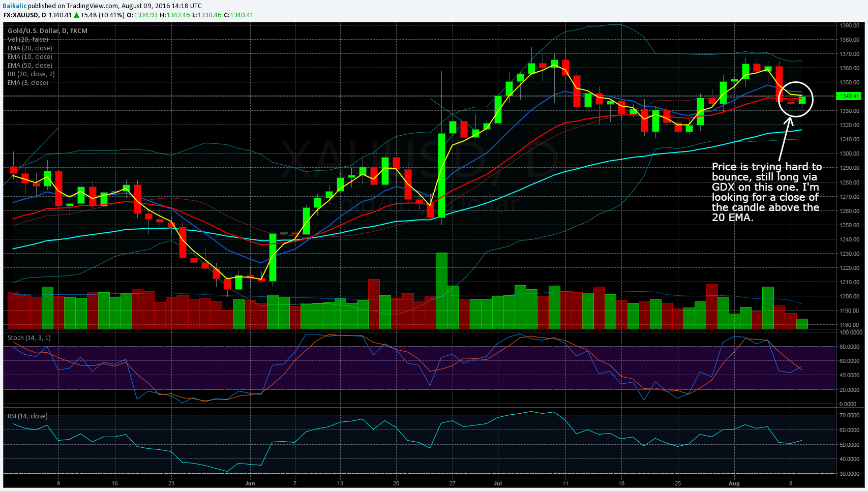The height and width of the screenshot is (491, 868).
Task: Select the EMA (50, close) indicator label
Action: 29,66
